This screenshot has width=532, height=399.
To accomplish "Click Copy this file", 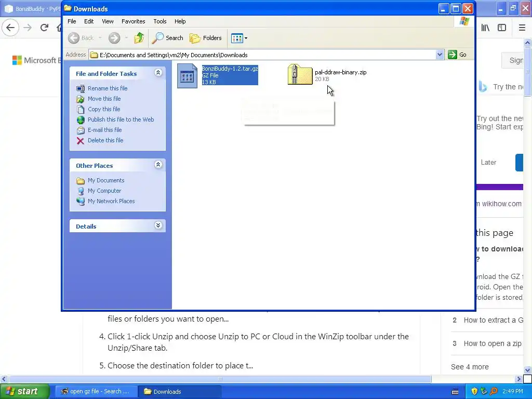I will [x=104, y=109].
